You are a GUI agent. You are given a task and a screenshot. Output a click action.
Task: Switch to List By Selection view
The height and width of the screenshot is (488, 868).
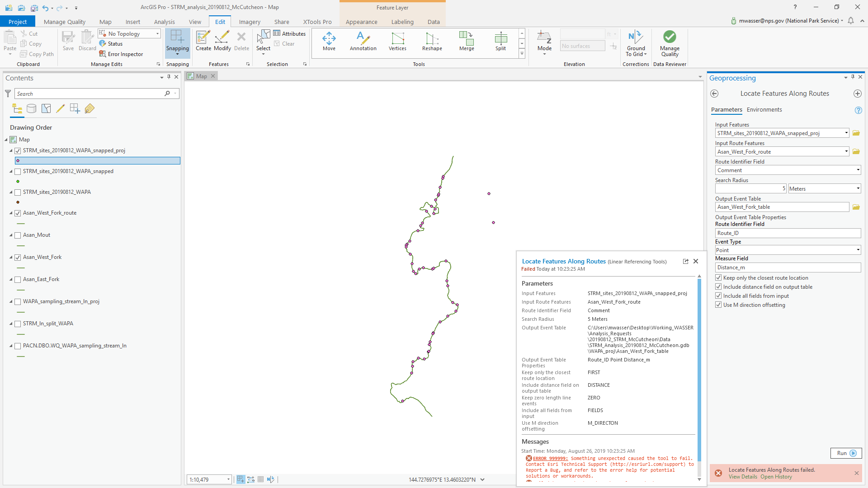[46, 108]
